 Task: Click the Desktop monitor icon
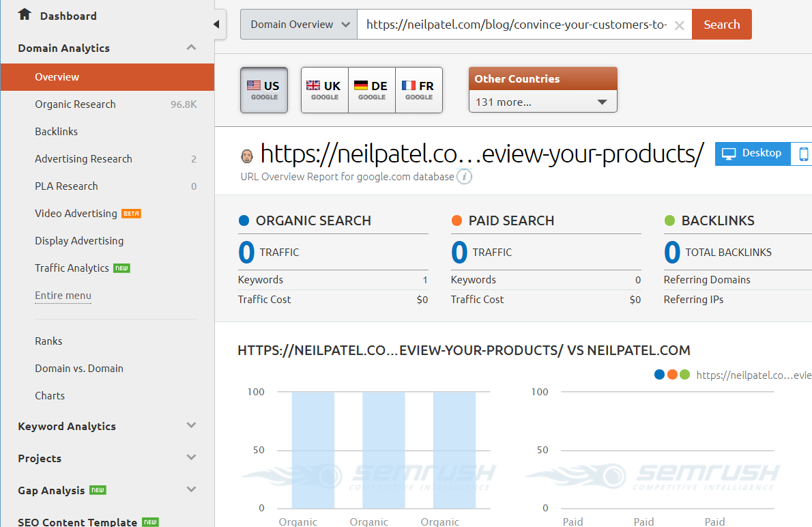click(729, 154)
